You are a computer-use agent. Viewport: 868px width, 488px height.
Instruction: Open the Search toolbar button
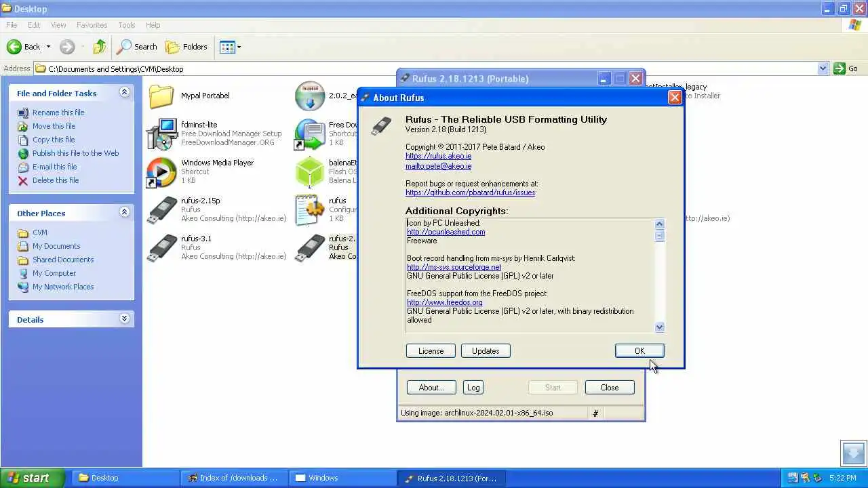[137, 47]
